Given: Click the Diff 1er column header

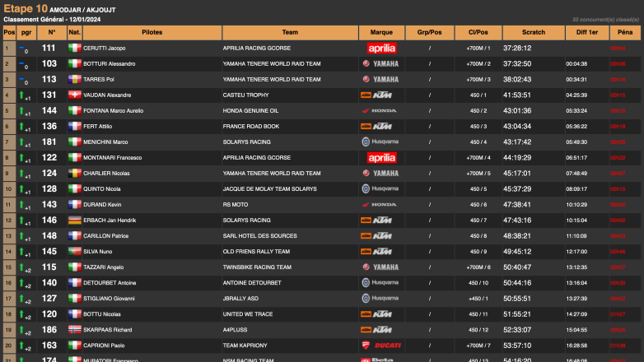Looking at the screenshot, I should (x=587, y=32).
